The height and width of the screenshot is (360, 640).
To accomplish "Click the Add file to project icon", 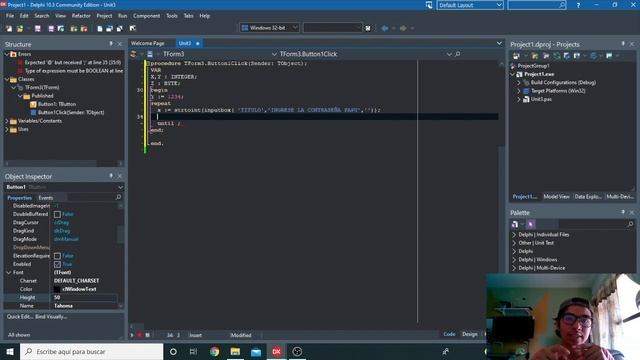I will click(74, 29).
